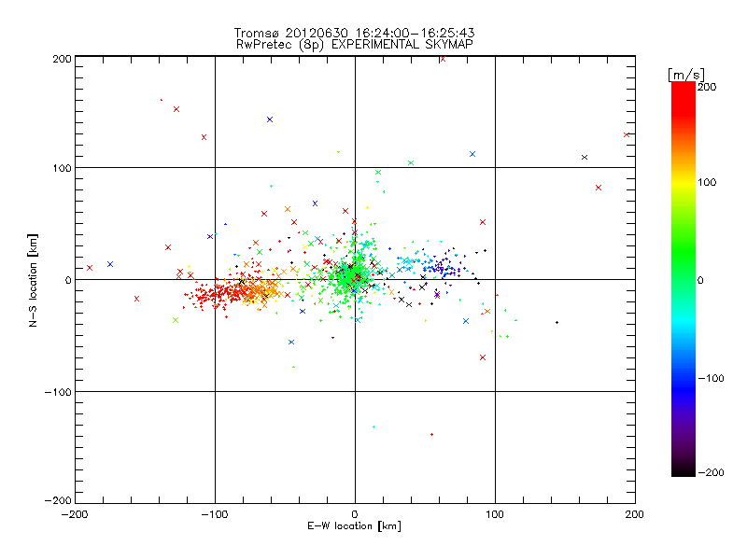Click the '[m/s]' colorbar unit label
The image size is (747, 560).
(686, 75)
